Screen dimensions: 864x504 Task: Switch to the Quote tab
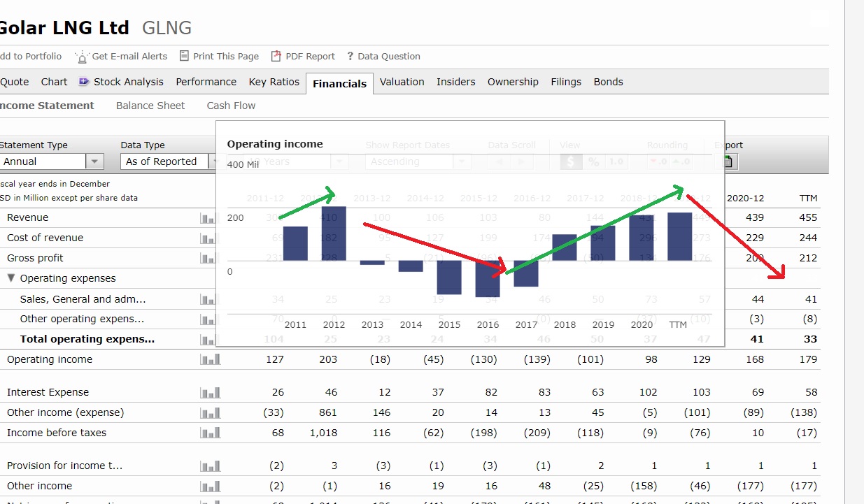coord(15,82)
